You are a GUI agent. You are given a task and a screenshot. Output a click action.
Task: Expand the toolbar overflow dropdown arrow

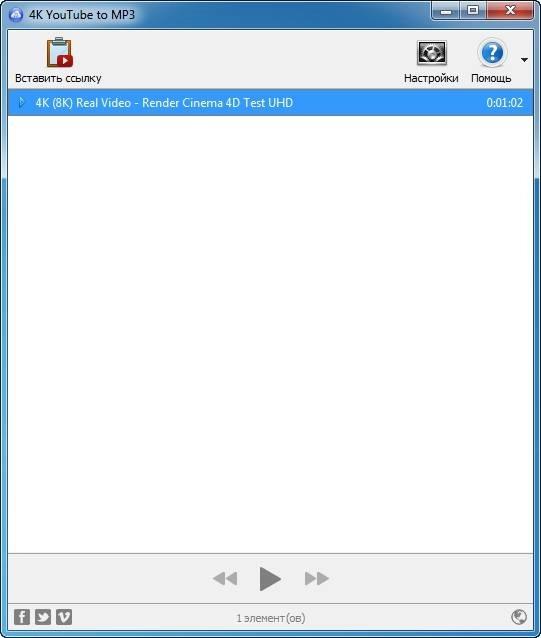pos(524,60)
